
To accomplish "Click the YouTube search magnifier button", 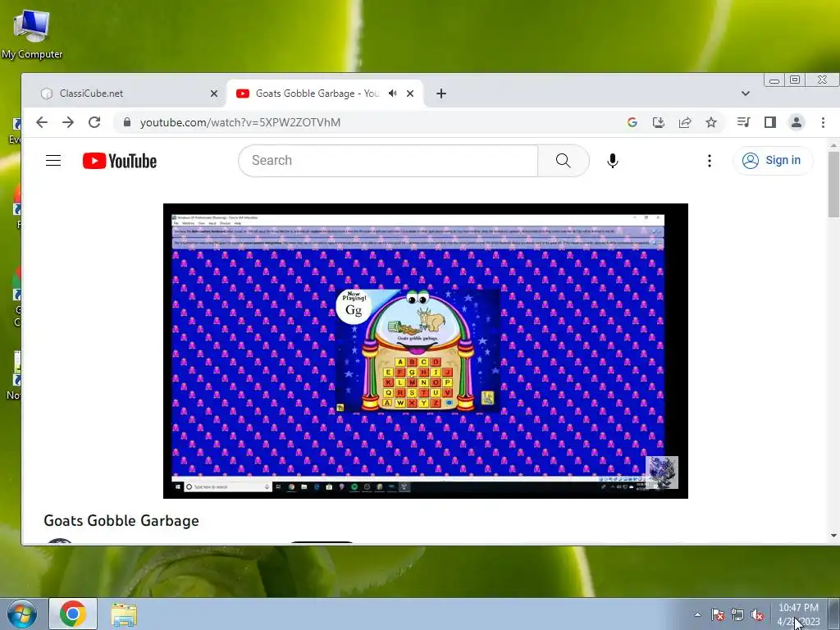I will click(563, 160).
